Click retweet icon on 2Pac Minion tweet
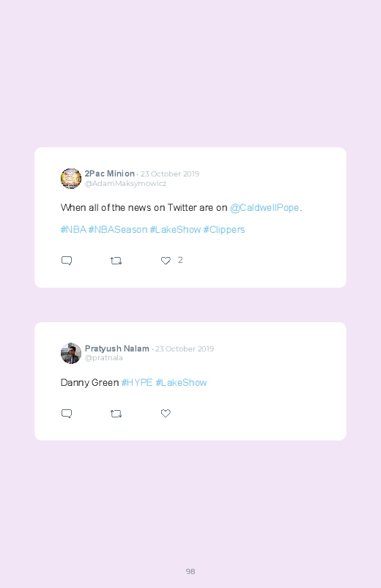The image size is (381, 588). click(x=116, y=261)
